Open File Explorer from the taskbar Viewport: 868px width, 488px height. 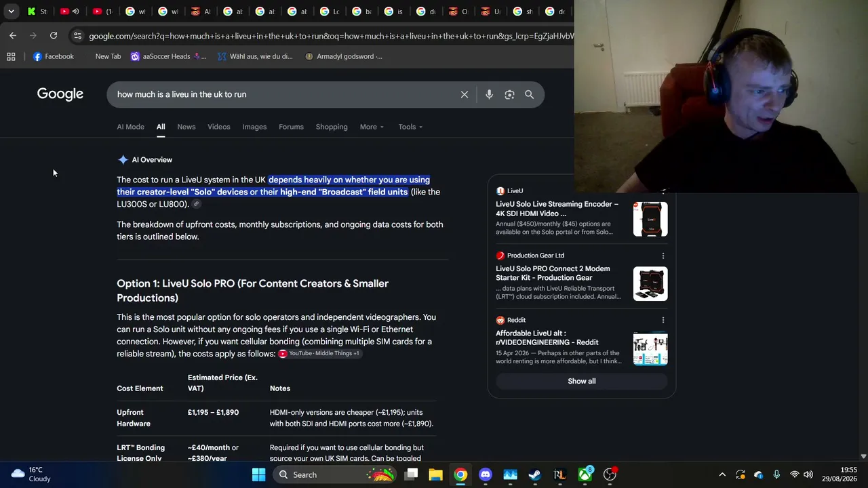pyautogui.click(x=435, y=474)
